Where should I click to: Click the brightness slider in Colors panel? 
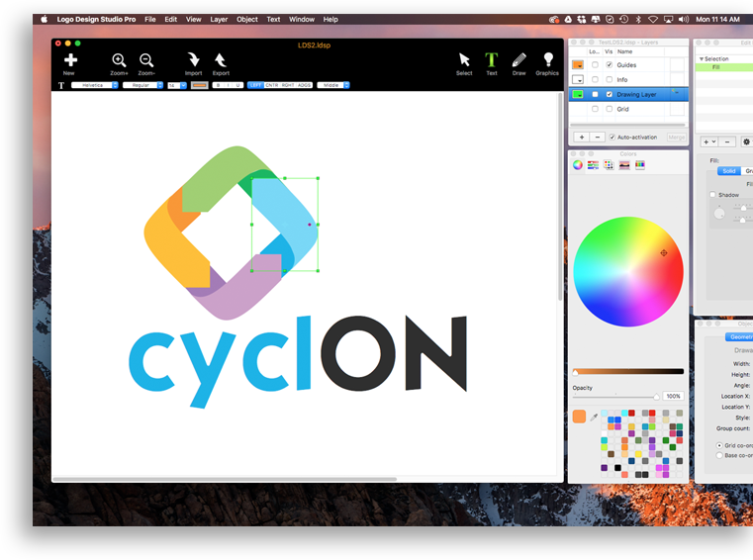[x=628, y=371]
